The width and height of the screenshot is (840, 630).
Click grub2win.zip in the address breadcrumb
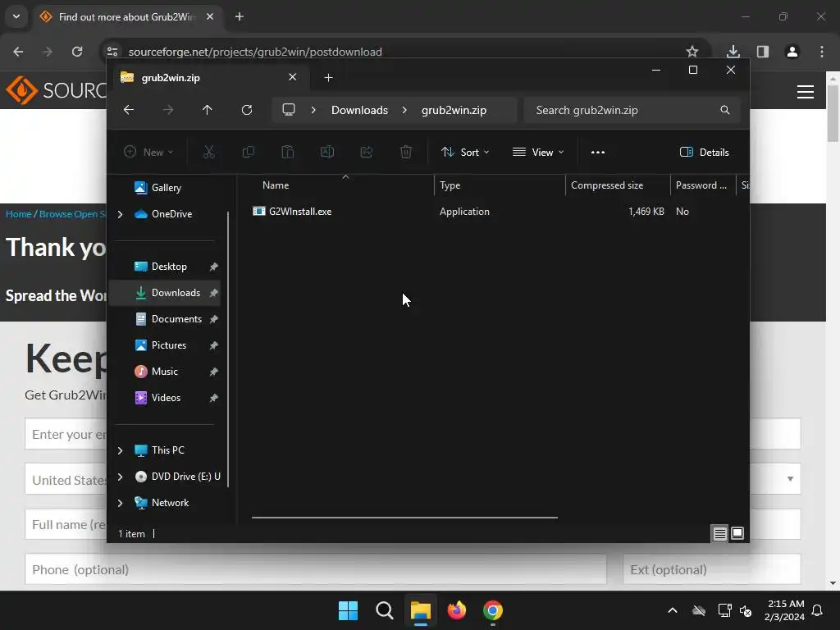click(x=454, y=110)
